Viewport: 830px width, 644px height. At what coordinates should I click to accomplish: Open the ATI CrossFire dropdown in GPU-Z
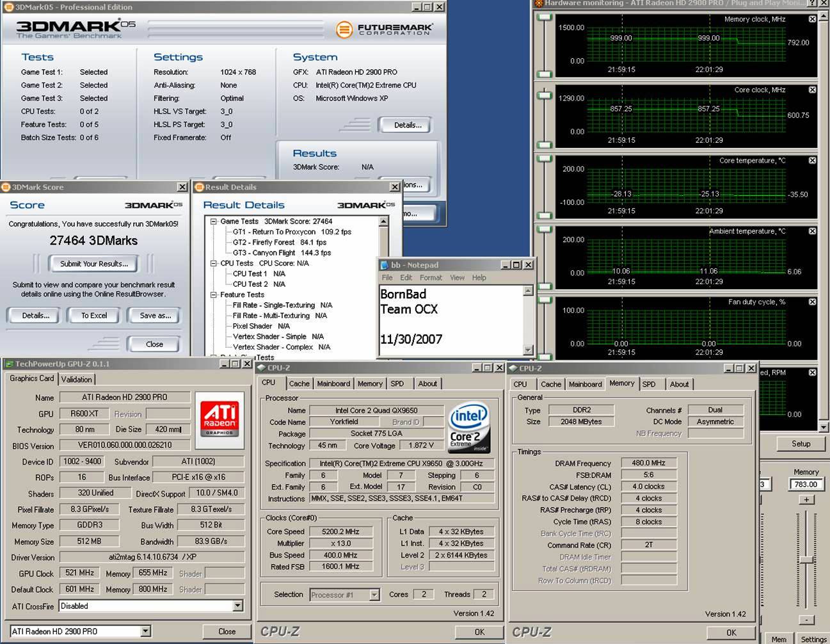click(x=238, y=606)
